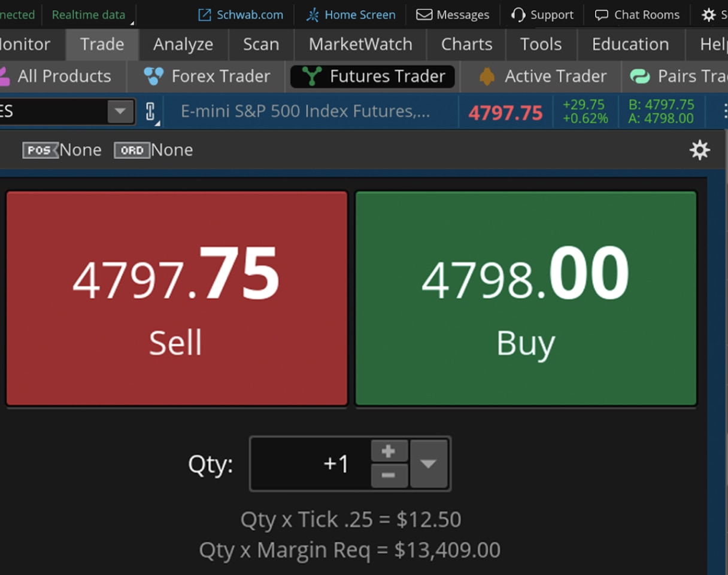Viewport: 728px width, 575px height.
Task: Open the Futures Trader panel settings gear
Action: click(x=699, y=150)
